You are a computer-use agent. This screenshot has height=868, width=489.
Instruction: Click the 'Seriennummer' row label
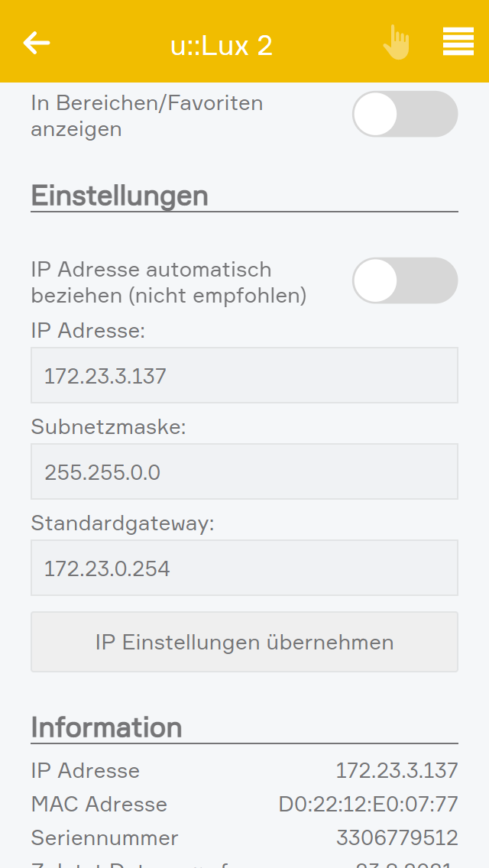coord(105,837)
